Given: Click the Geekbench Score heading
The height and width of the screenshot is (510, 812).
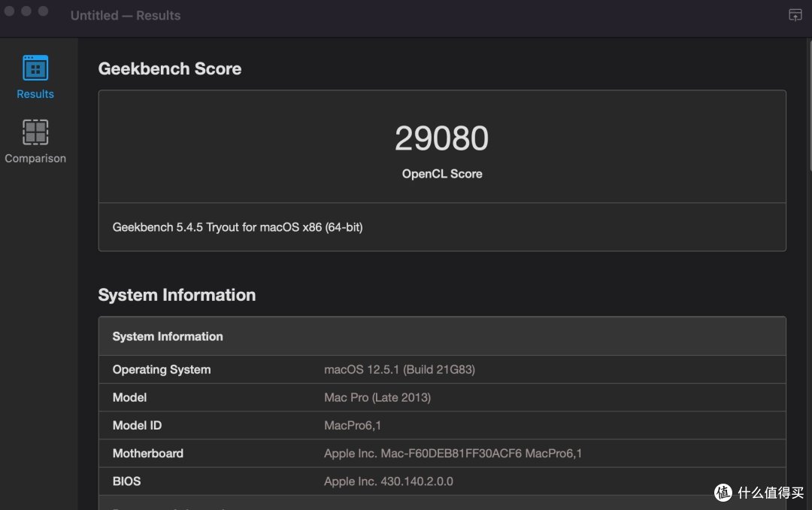Looking at the screenshot, I should 170,68.
